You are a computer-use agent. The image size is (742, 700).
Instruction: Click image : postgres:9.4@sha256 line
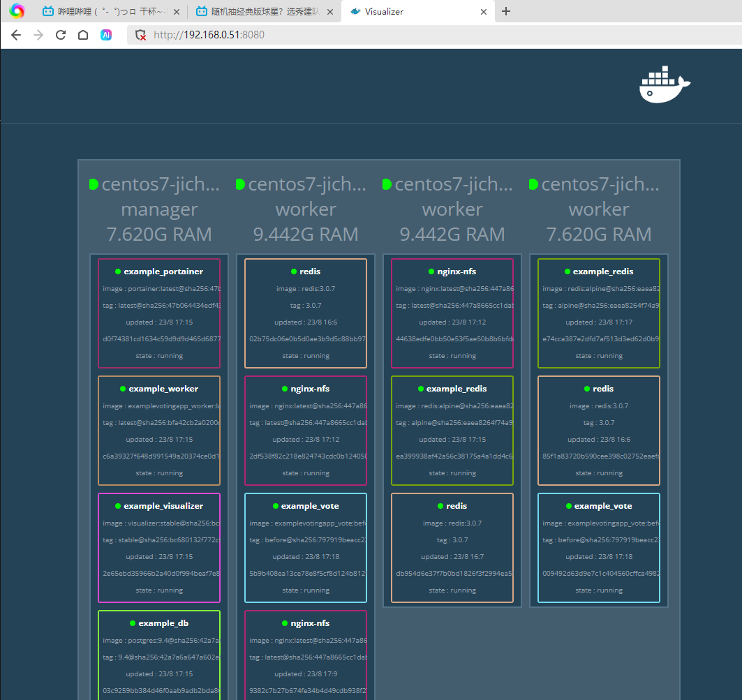click(x=161, y=641)
